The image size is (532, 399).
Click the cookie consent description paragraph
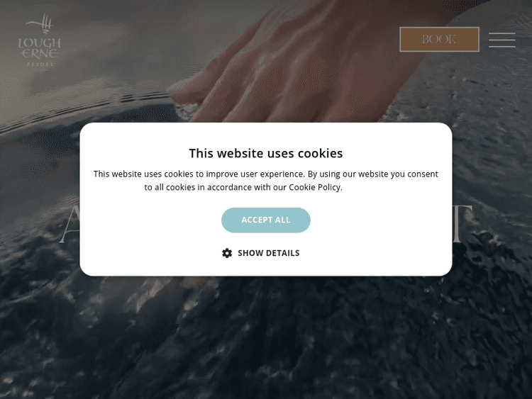pos(266,181)
